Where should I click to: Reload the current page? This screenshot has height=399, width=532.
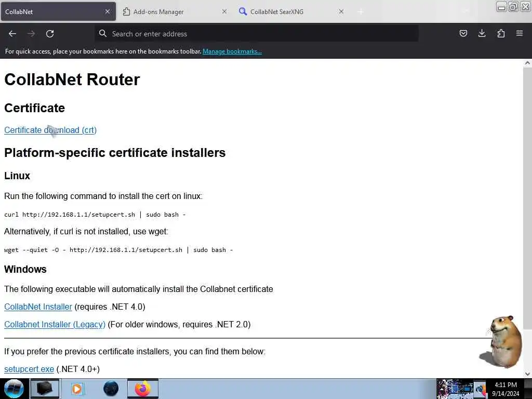click(50, 34)
